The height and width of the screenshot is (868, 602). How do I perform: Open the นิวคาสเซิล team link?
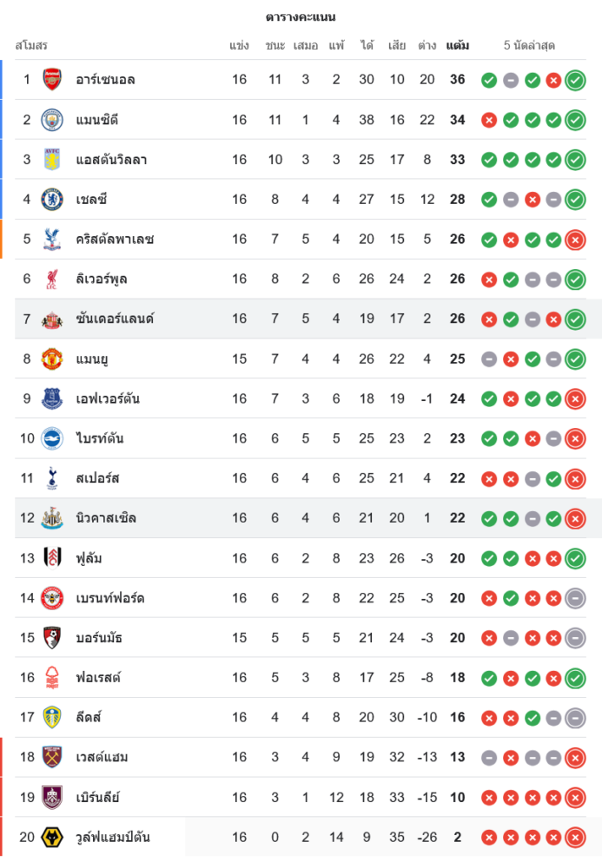(106, 518)
